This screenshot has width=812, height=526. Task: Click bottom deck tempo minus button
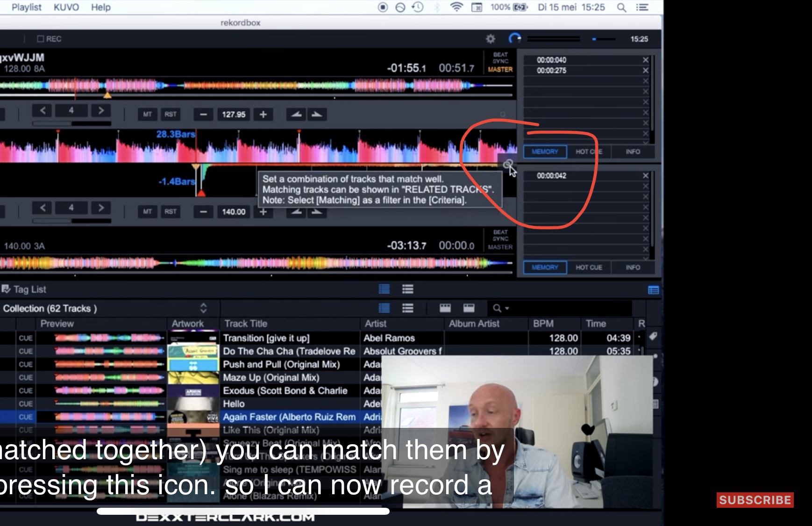click(x=203, y=212)
